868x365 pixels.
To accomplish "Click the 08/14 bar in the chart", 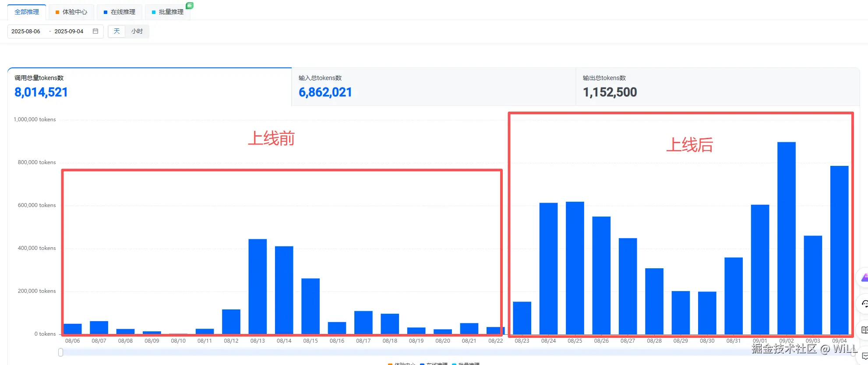I will coord(284,290).
